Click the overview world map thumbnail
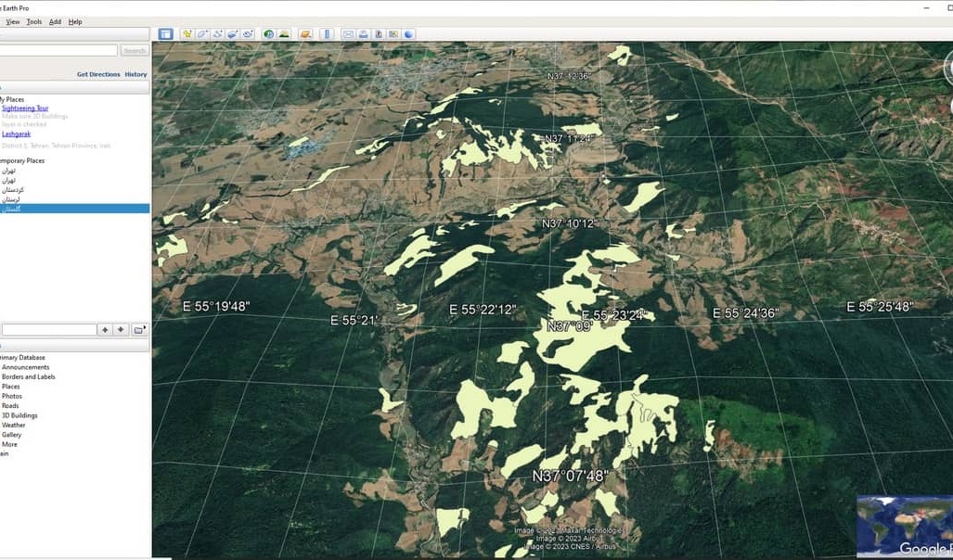The width and height of the screenshot is (953, 560). 904,526
